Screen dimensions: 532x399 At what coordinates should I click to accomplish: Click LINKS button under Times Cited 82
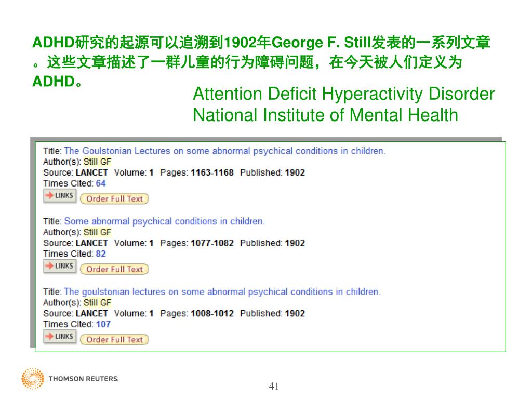pos(60,266)
